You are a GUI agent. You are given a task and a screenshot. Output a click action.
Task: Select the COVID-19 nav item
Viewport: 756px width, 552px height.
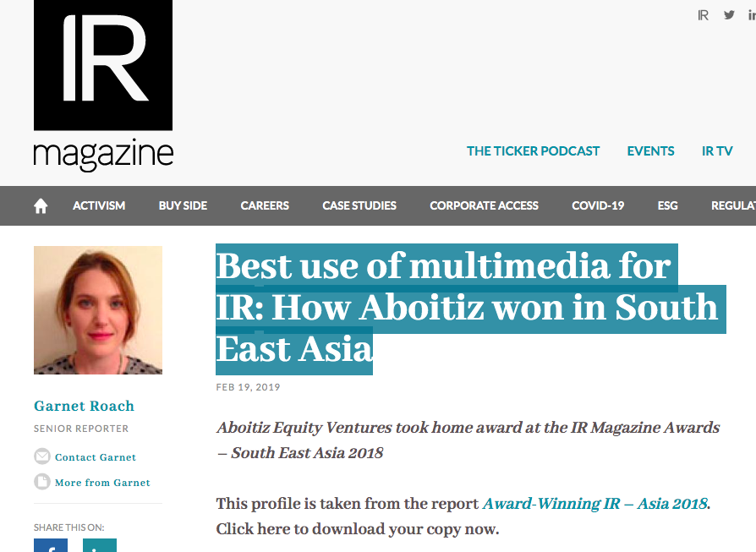point(598,205)
